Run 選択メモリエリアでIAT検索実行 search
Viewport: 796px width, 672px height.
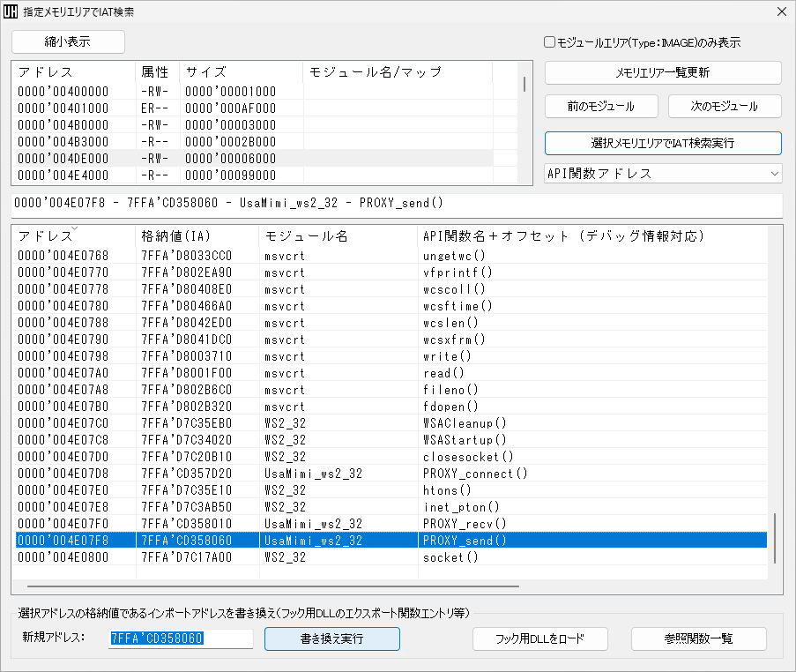point(663,143)
